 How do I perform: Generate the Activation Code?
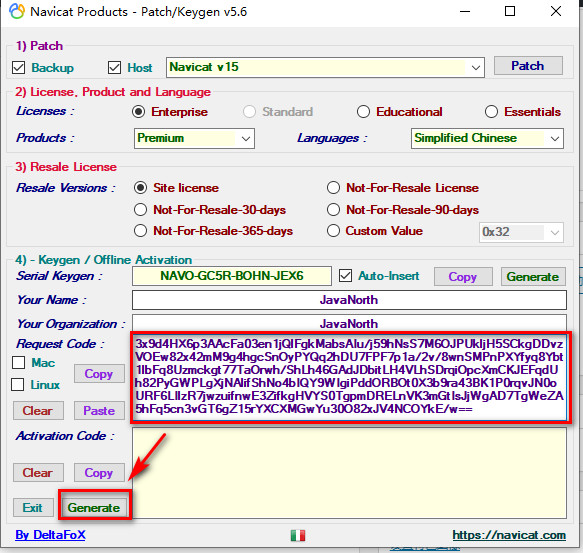click(x=94, y=508)
